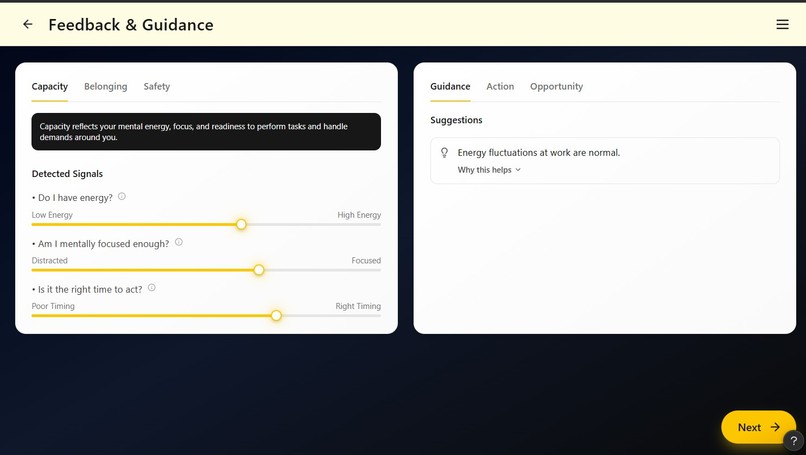The image size is (806, 455).
Task: Open the hamburger menu
Action: click(x=782, y=24)
